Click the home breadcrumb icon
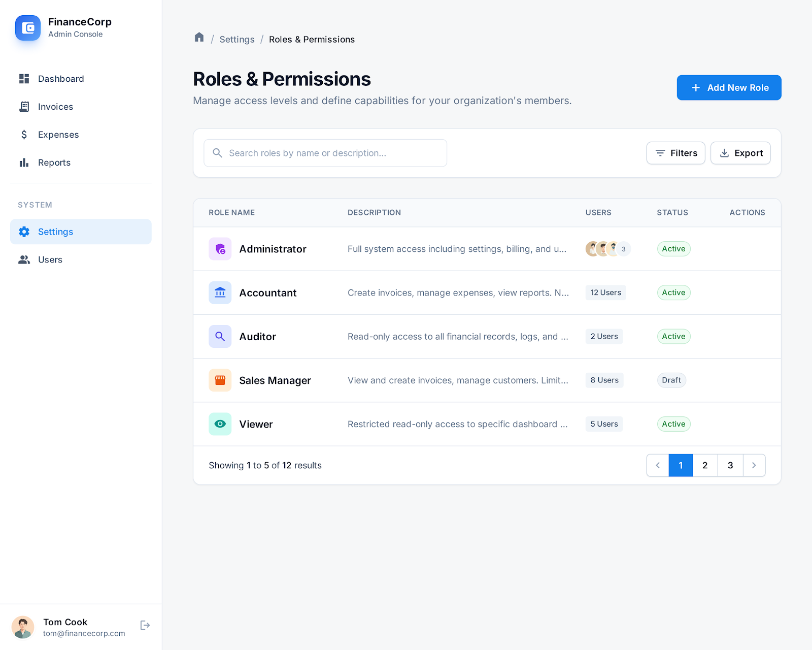This screenshot has width=812, height=650. [199, 38]
